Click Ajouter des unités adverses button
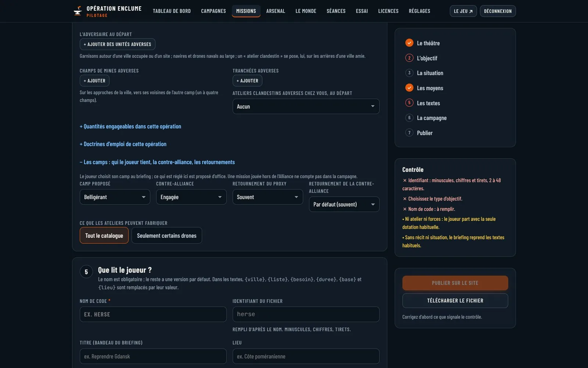The height and width of the screenshot is (368, 588). pyautogui.click(x=118, y=44)
